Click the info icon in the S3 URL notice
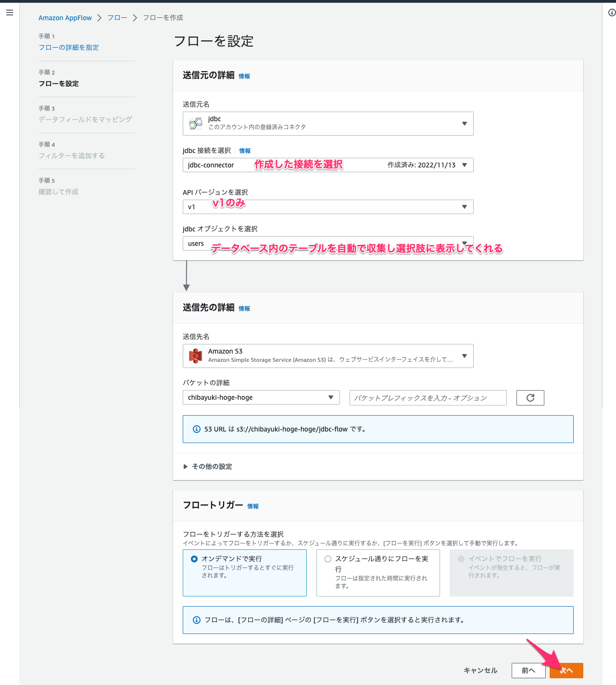This screenshot has width=616, height=685. pos(196,429)
